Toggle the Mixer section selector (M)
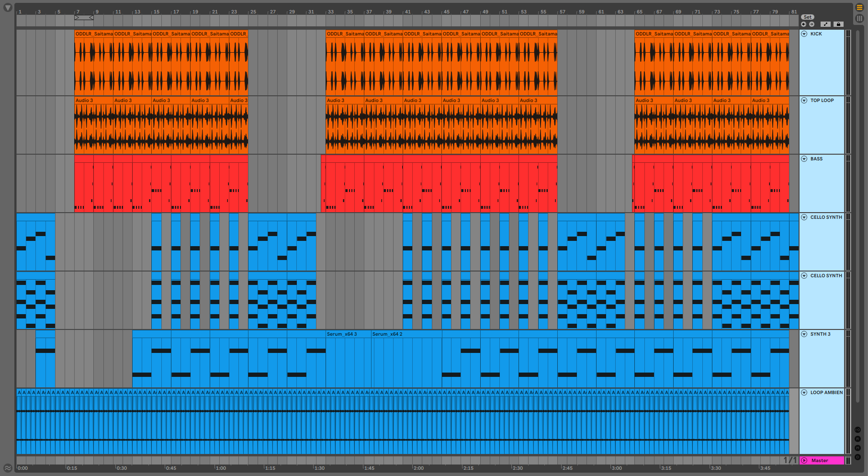 point(857,448)
